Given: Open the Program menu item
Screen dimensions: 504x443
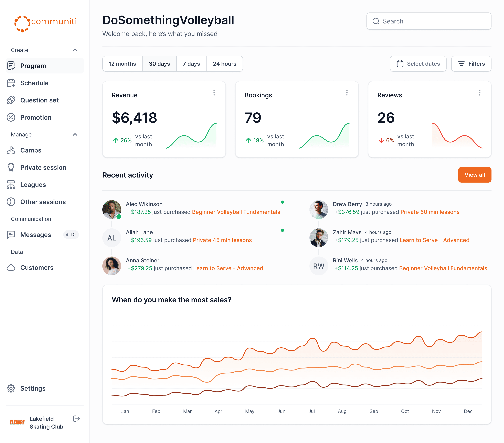Looking at the screenshot, I should click(45, 66).
